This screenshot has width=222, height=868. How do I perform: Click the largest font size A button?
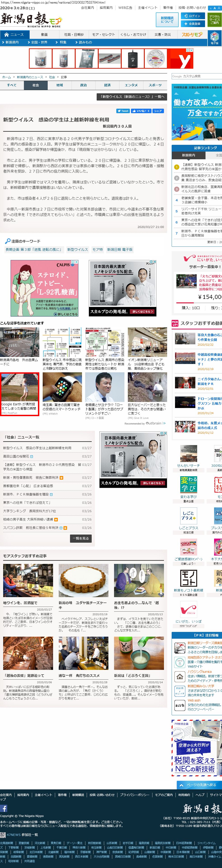pyautogui.click(x=219, y=8)
